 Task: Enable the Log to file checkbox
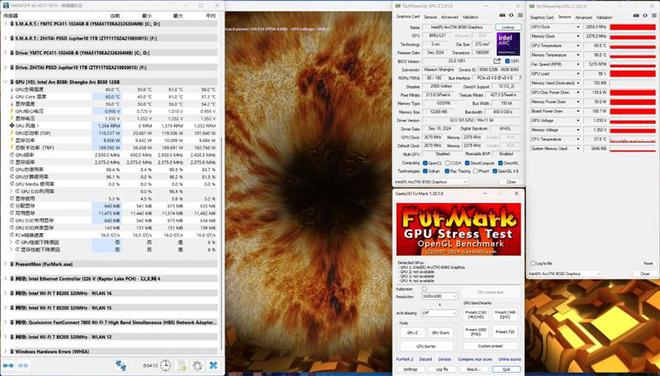click(533, 264)
